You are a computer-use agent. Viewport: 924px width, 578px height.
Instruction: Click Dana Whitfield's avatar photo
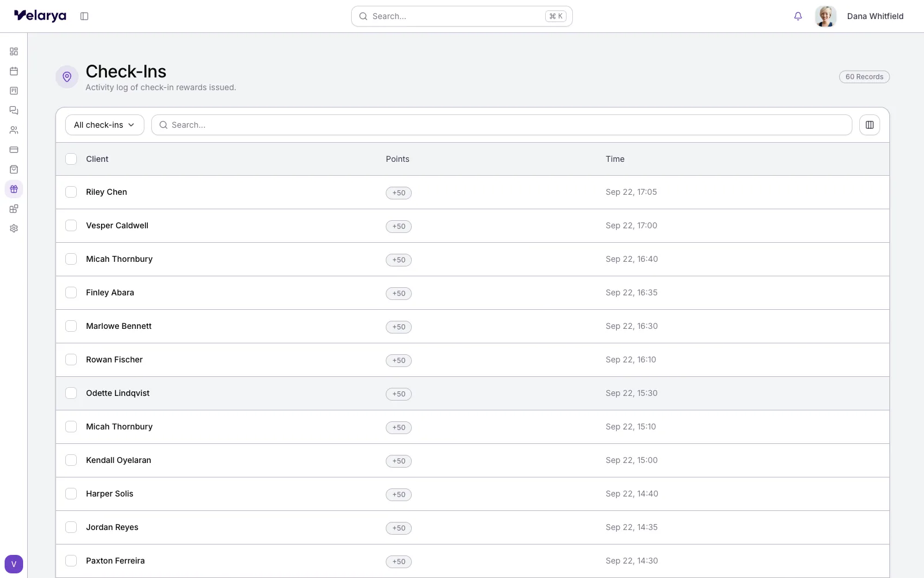click(826, 16)
